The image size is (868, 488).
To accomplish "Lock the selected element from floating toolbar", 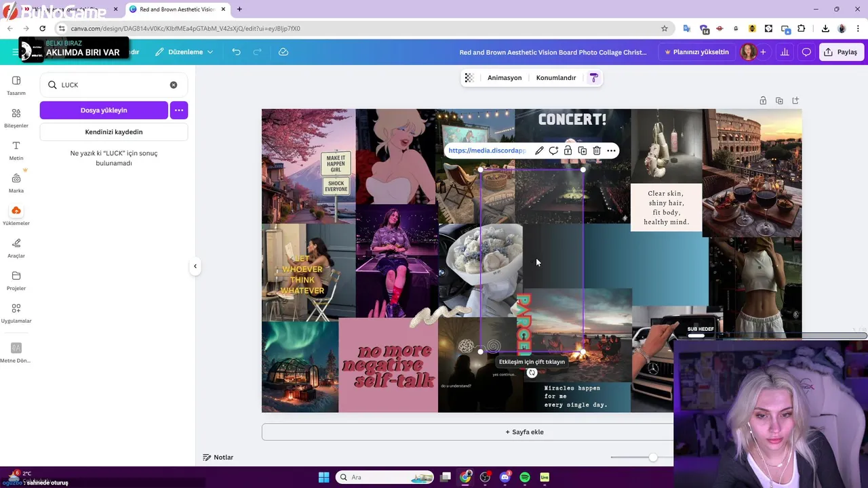I will pos(568,150).
